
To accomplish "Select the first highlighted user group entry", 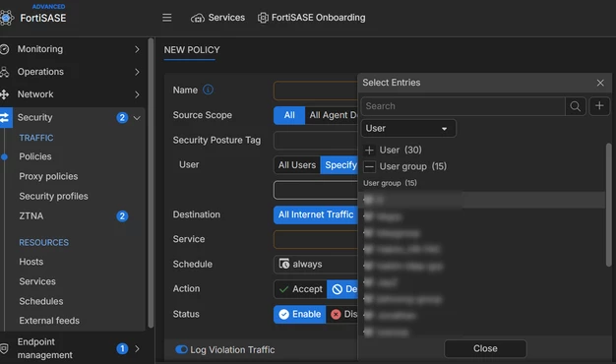I will pos(482,200).
